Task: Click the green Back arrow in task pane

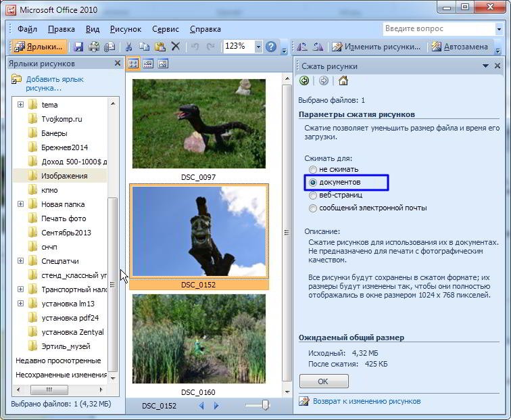Action: tap(305, 81)
